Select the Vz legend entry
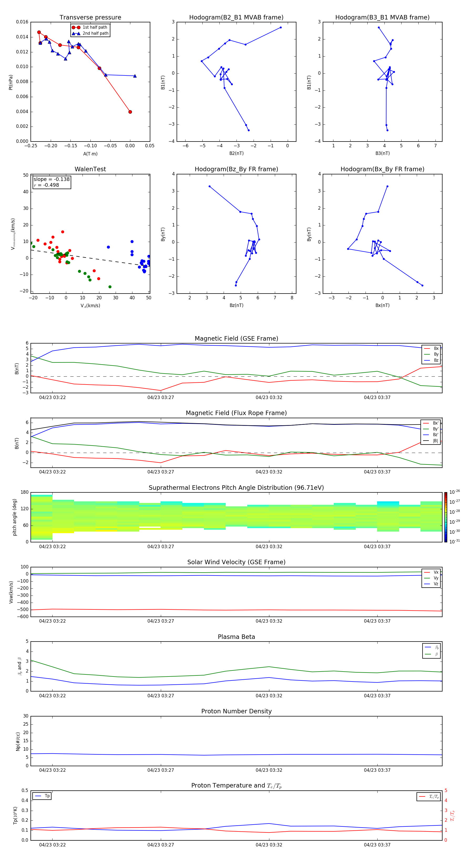 coord(431,584)
